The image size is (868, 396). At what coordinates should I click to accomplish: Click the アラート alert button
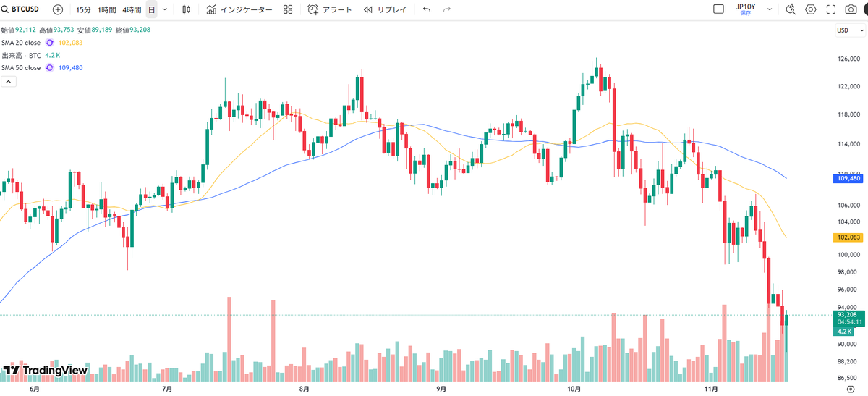click(x=330, y=9)
